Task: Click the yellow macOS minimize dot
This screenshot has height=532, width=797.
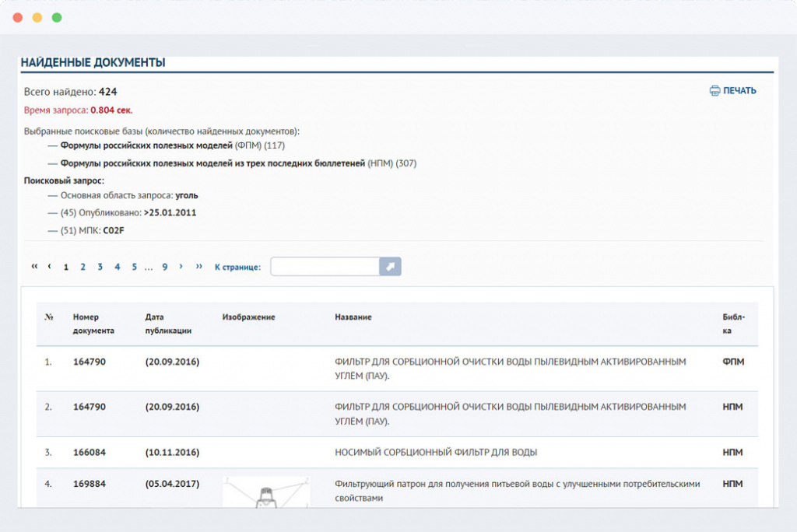Action: 37,17
